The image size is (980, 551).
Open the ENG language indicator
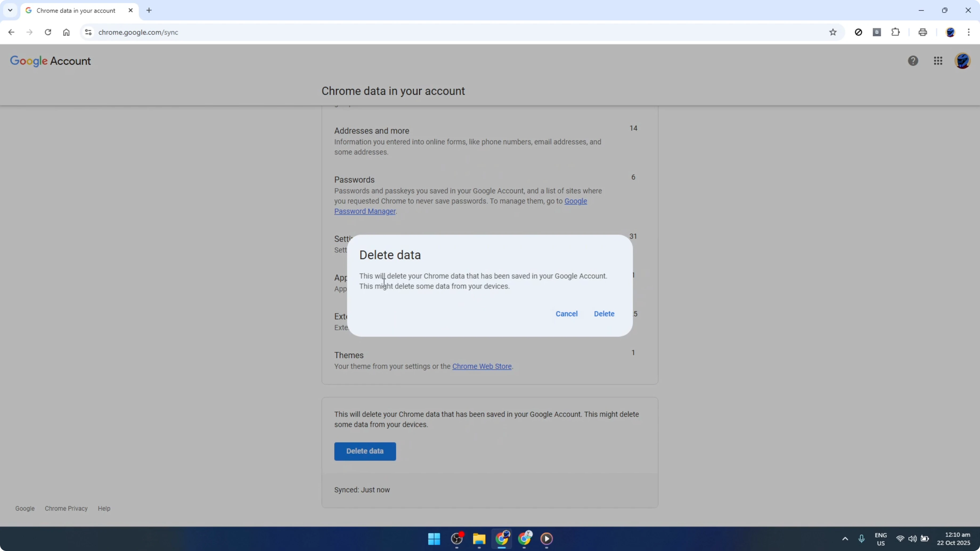click(x=881, y=539)
